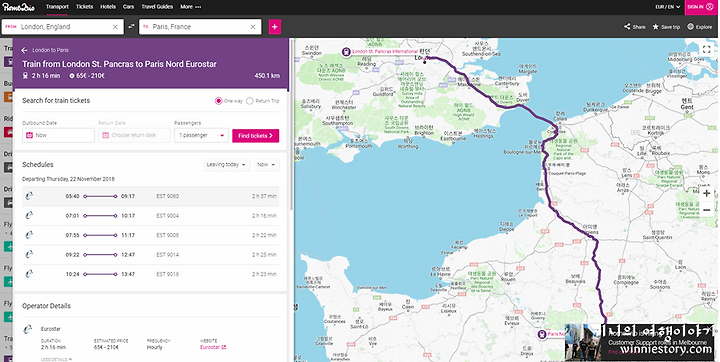Open EUR / EN currency language dropdown
The image size is (720, 362).
pyautogui.click(x=667, y=7)
